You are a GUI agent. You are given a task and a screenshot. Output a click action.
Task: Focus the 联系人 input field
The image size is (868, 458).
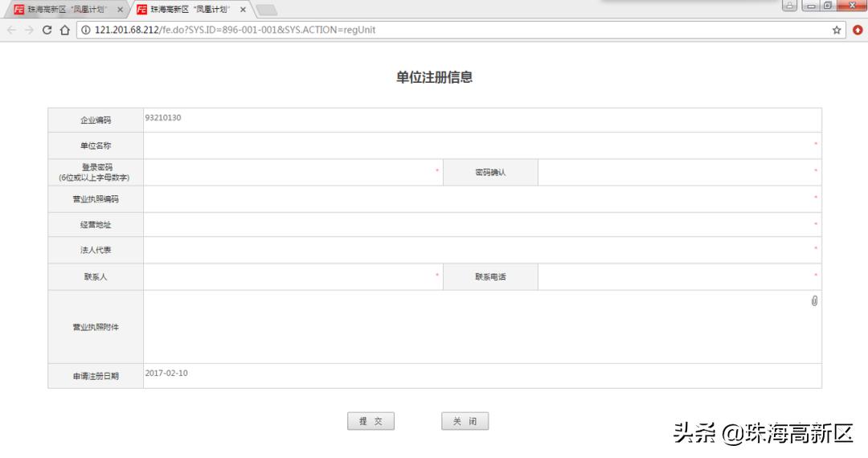pyautogui.click(x=293, y=276)
